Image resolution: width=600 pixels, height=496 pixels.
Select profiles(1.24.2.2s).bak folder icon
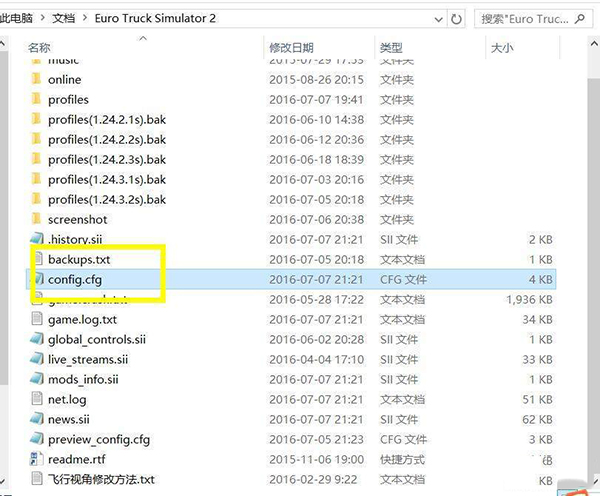tap(36, 139)
